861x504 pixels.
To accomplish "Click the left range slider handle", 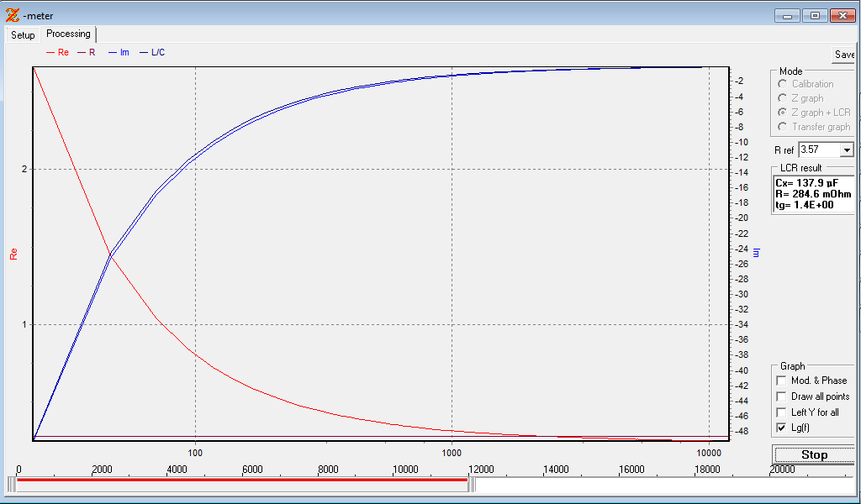I will pyautogui.click(x=11, y=485).
